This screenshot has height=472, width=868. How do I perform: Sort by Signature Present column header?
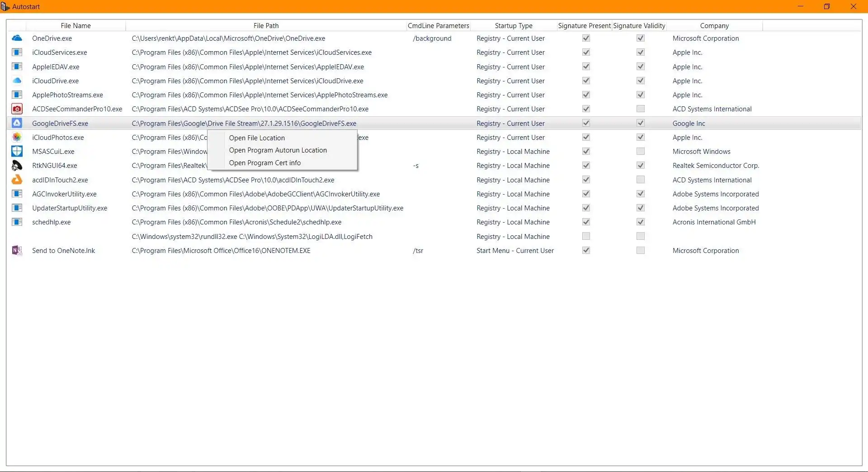pyautogui.click(x=584, y=26)
